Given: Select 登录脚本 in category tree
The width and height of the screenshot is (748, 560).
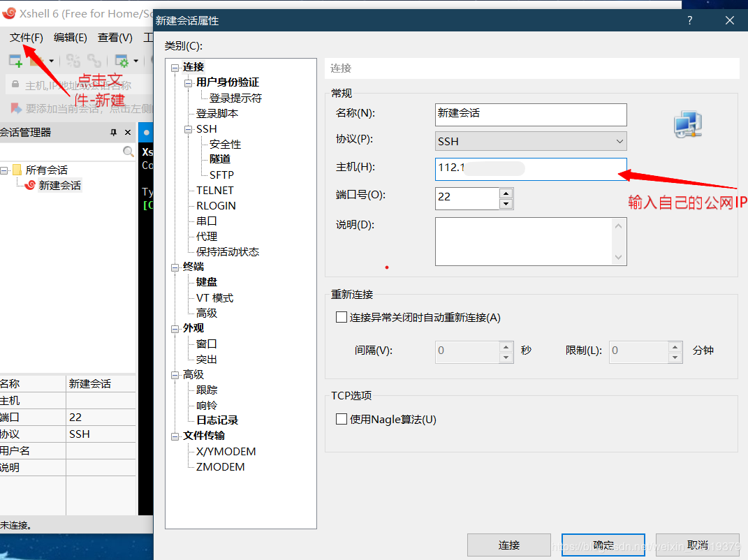Looking at the screenshot, I should coord(217,114).
